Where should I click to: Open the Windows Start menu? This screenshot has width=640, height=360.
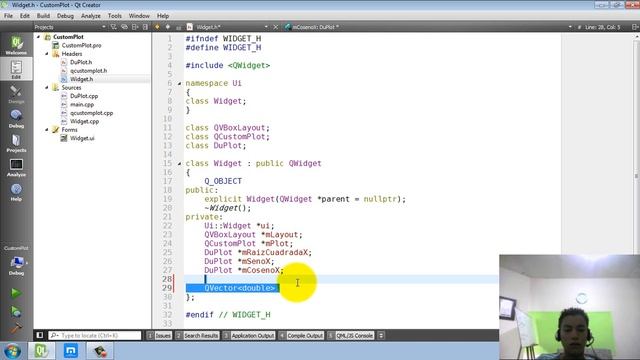[x=12, y=351]
